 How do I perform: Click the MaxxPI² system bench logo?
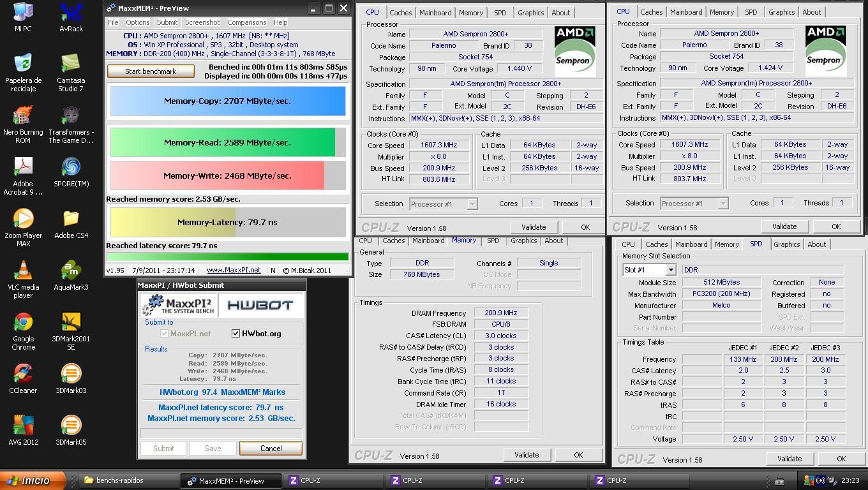click(x=179, y=305)
